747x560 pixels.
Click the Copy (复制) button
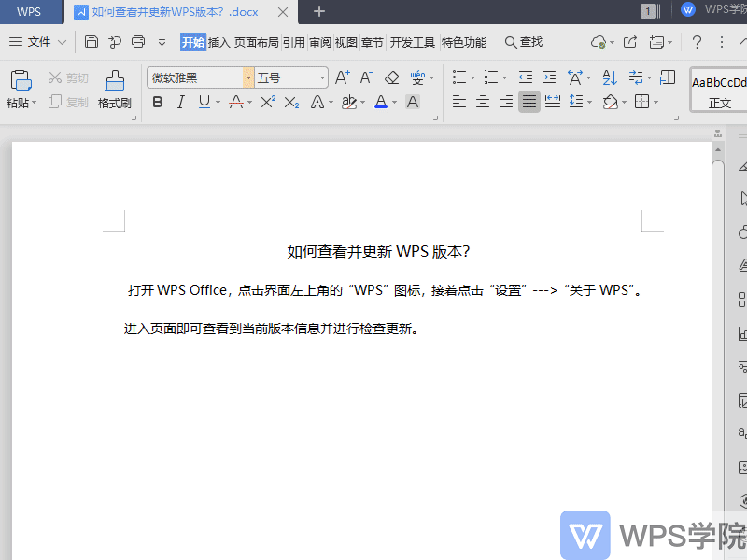coord(68,102)
